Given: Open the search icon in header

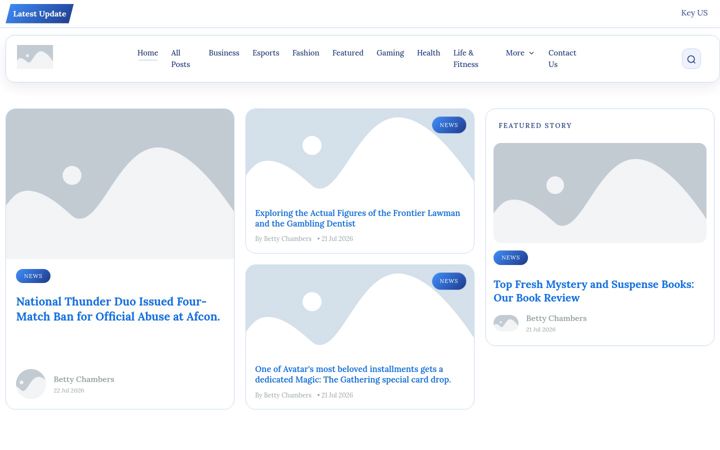Looking at the screenshot, I should click(x=691, y=59).
